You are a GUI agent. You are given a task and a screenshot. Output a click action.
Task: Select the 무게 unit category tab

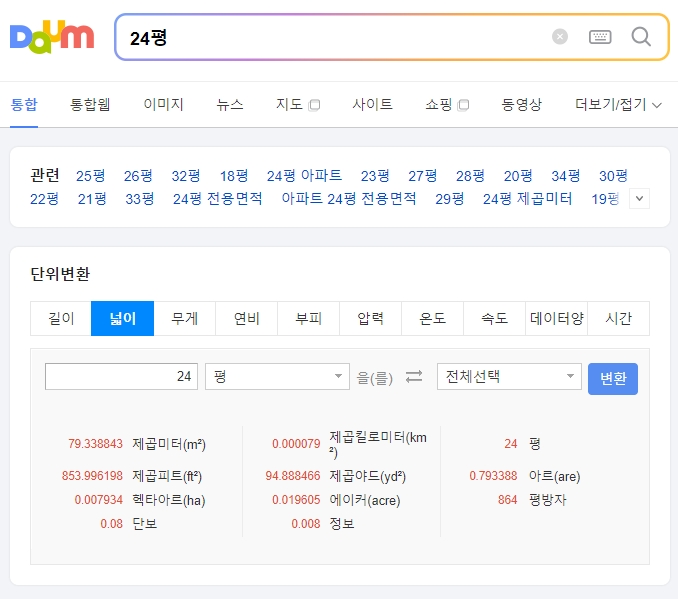point(185,319)
